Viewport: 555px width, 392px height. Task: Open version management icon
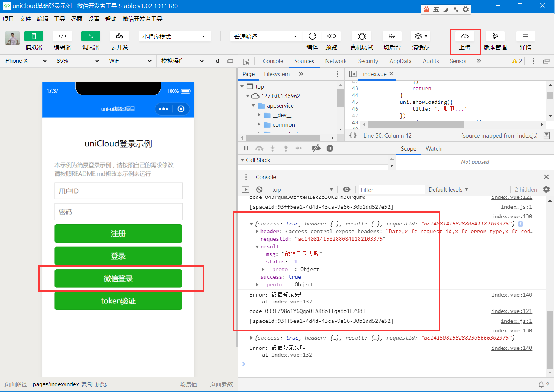pyautogui.click(x=495, y=36)
